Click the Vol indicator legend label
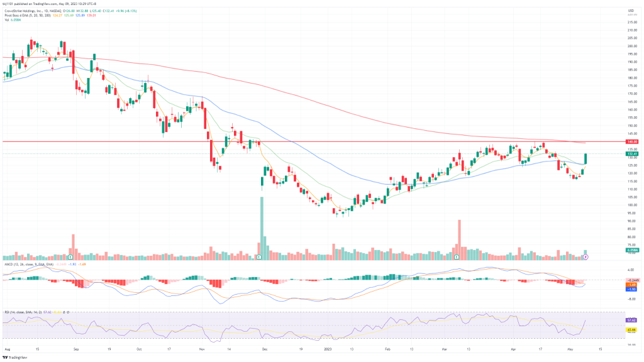The image size is (644, 362). (6, 20)
